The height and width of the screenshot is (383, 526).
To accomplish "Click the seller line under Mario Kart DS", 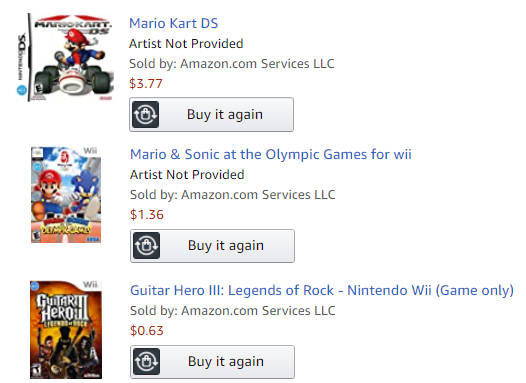I will 232,64.
